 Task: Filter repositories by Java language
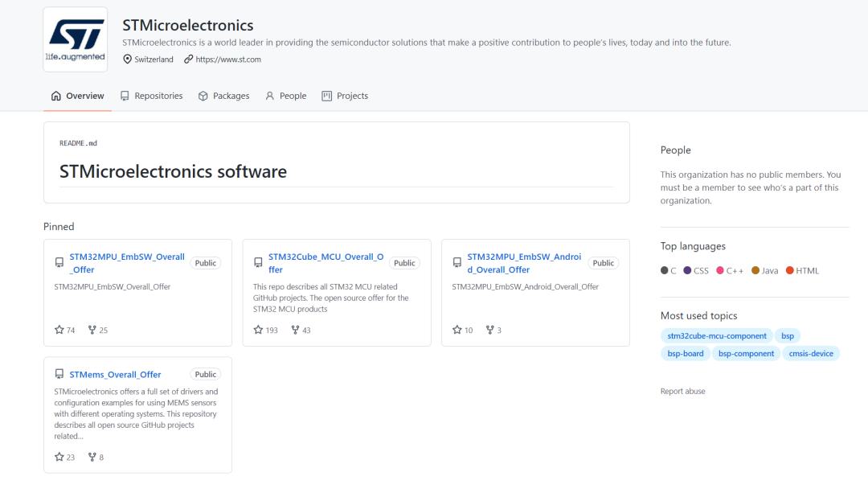tap(765, 270)
